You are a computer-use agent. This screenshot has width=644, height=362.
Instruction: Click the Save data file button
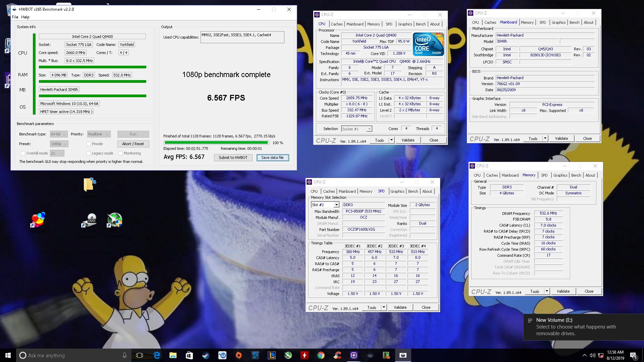tap(272, 158)
